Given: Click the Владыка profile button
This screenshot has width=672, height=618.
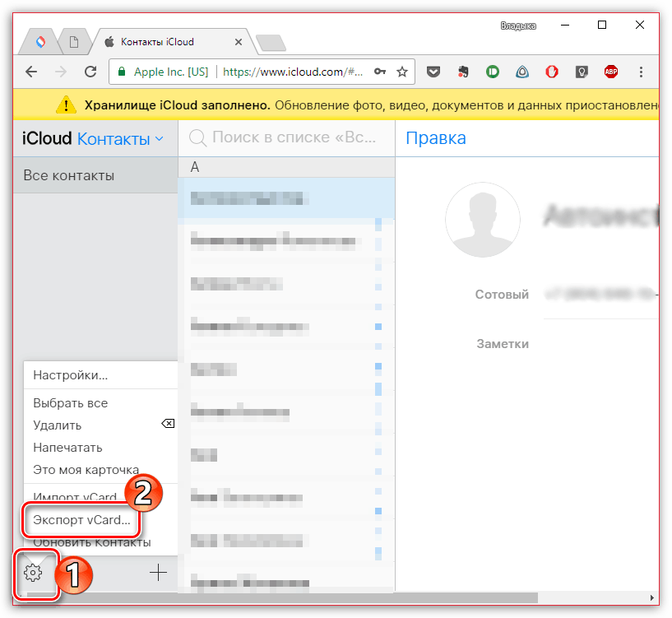Looking at the screenshot, I should 518,26.
